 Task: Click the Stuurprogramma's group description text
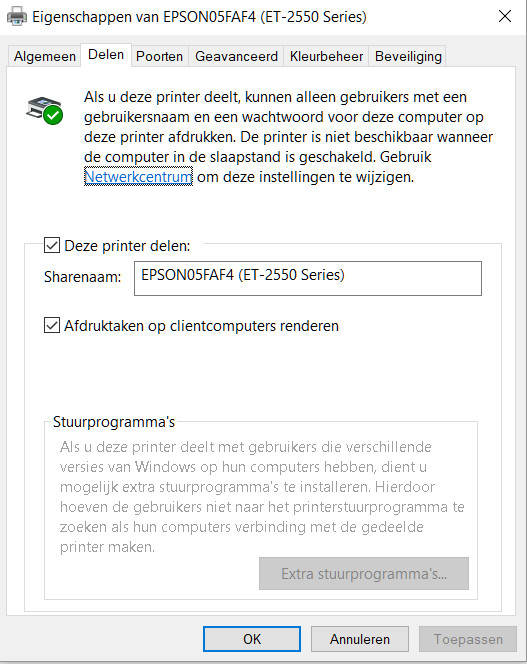click(x=262, y=497)
